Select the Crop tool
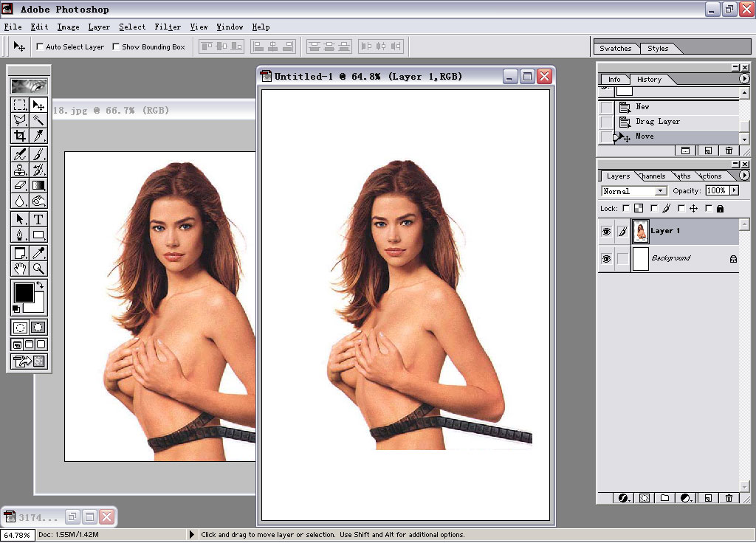Screen dimensions: 756x543 coord(20,136)
